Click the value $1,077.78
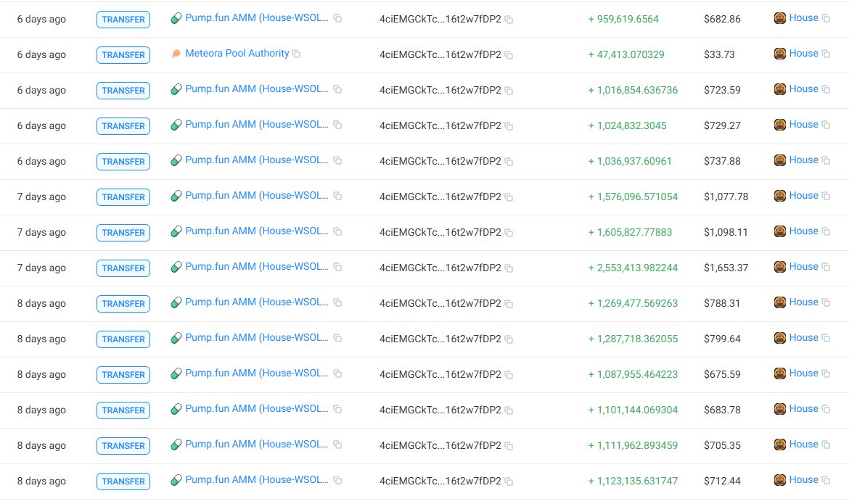Screen dimensions: 849x504 [726, 197]
